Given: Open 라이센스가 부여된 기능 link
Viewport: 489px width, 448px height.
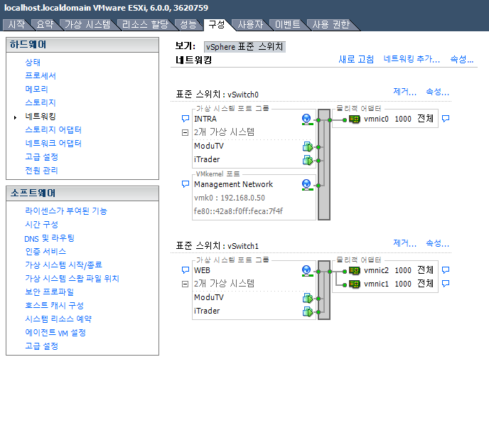Looking at the screenshot, I should pos(66,211).
